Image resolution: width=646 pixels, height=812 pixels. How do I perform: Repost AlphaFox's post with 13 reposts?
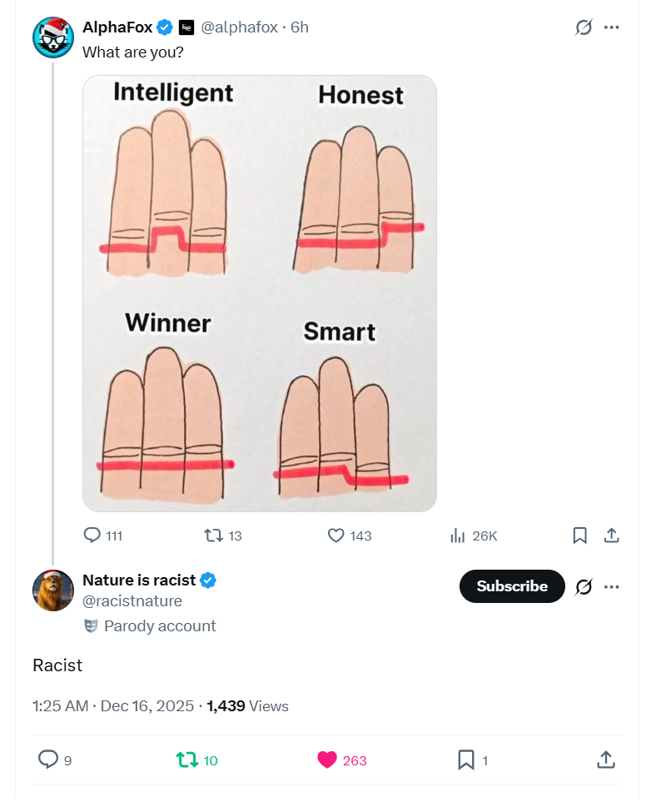point(214,536)
